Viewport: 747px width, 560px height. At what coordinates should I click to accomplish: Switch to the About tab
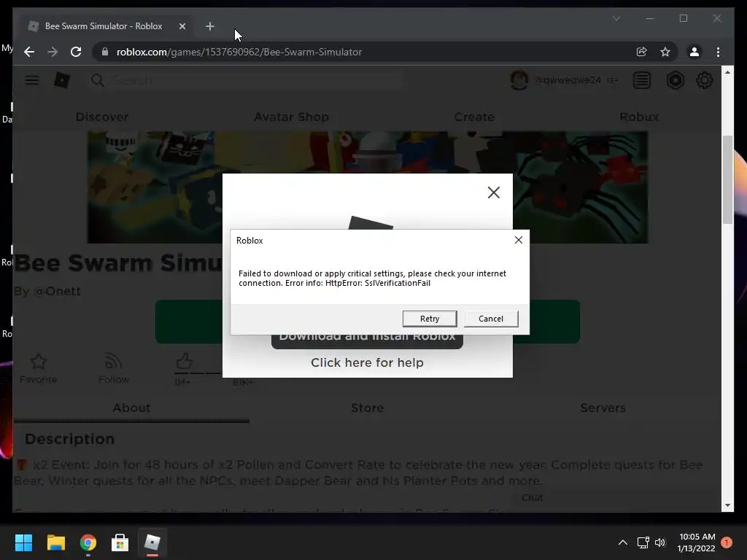coord(131,408)
